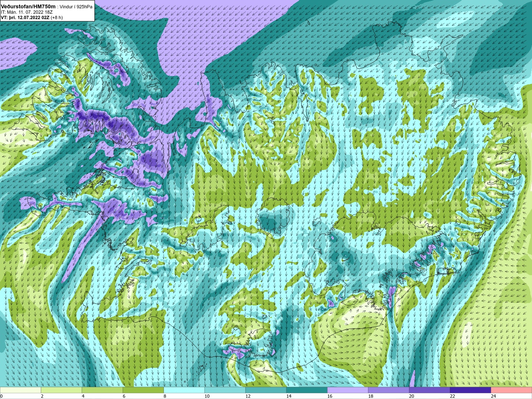Click the 'Veðurstofan/HM750m' title text
532x399 pixels.
(28, 7)
